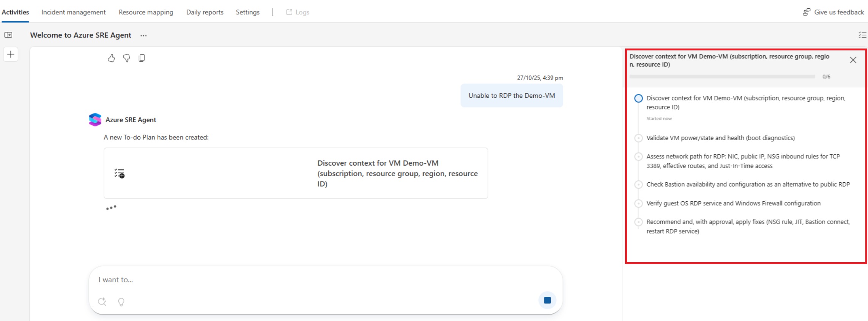Screen dimensions: 868x321
Task: Go to the Daily reports tab
Action: 205,12
